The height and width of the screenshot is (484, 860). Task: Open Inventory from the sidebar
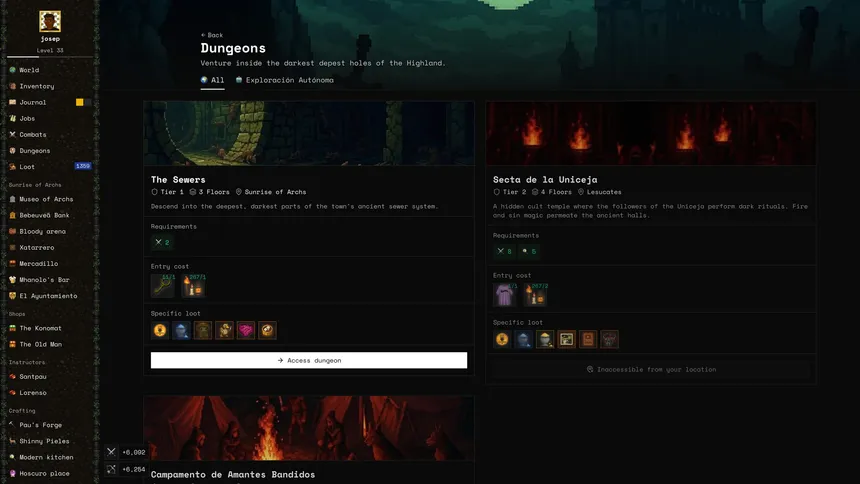click(36, 86)
